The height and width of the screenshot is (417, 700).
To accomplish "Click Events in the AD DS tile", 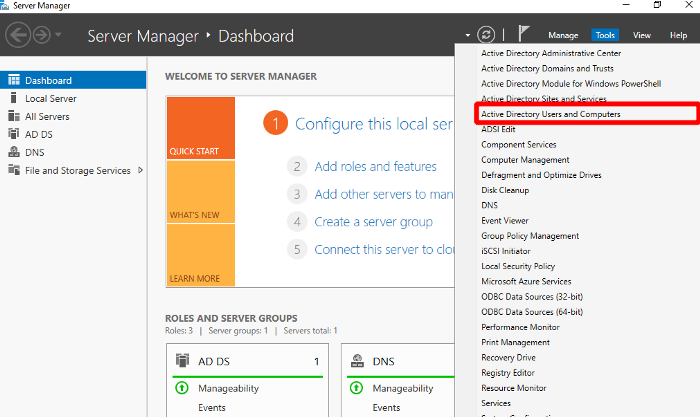I will (x=212, y=408).
